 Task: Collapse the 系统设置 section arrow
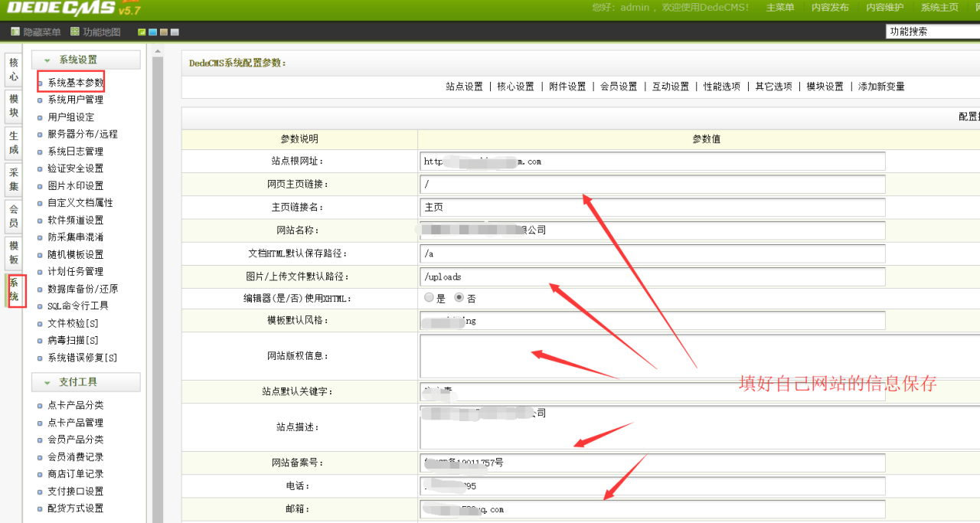coord(47,60)
